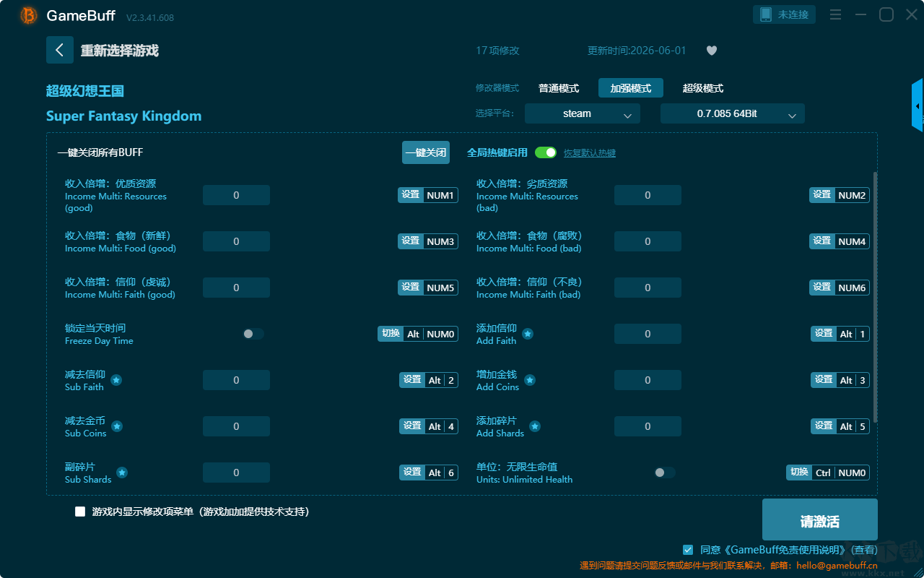Click the 未连接 connection button

point(785,14)
